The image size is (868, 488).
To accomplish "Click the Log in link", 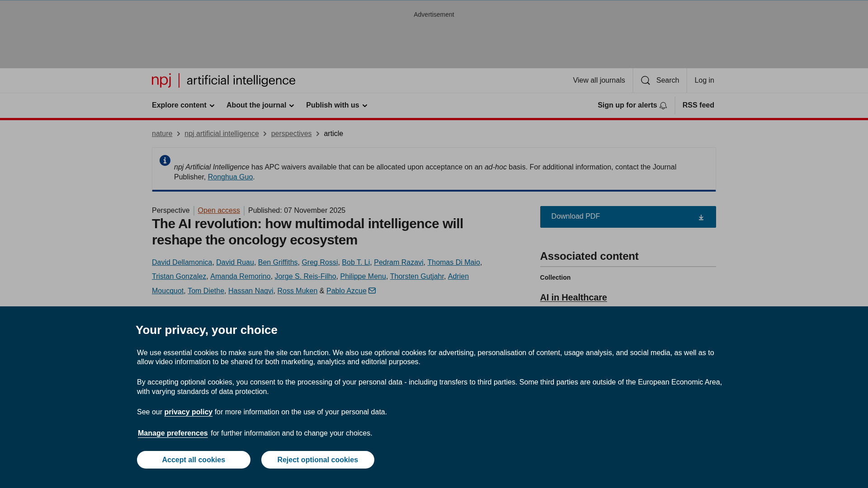I will (704, 80).
